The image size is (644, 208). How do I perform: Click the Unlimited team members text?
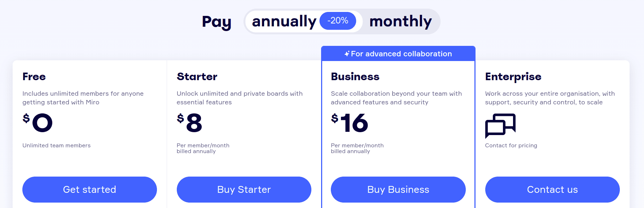(56, 146)
